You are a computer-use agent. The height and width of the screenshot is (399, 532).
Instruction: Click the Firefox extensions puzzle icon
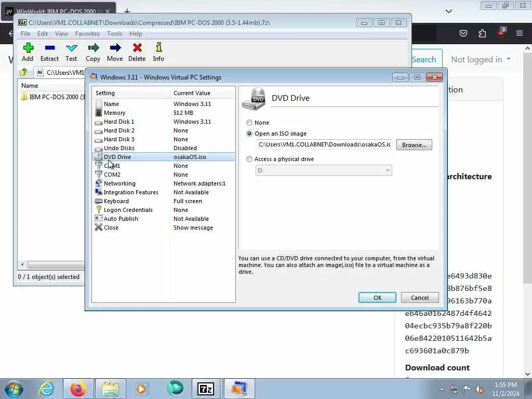pos(482,33)
